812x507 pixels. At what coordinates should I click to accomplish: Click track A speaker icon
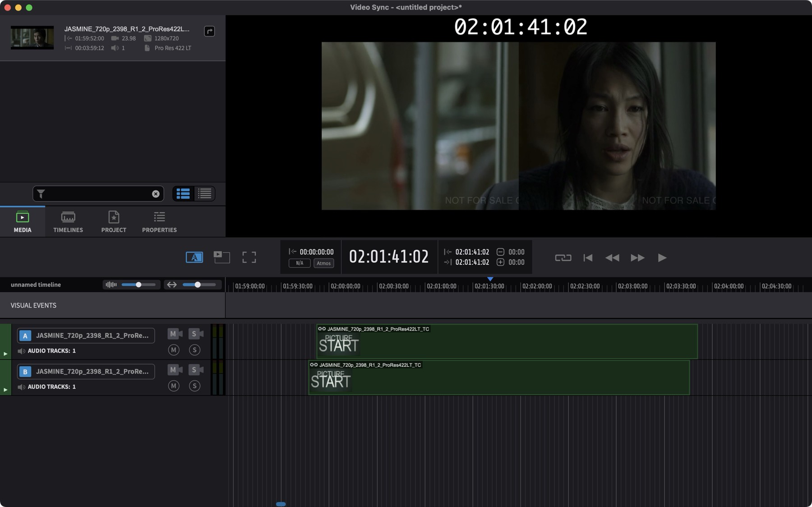pyautogui.click(x=21, y=351)
